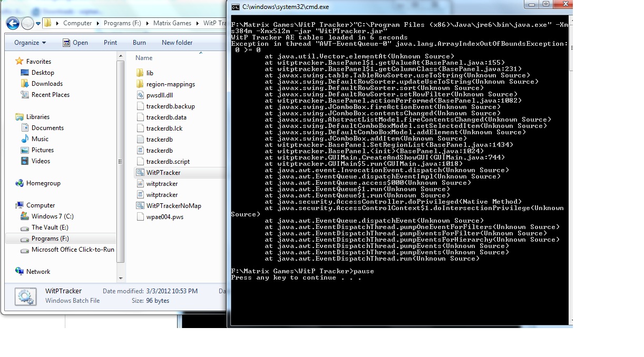Select Homegroup in the navigation pane
This screenshot has height=357, width=644.
click(x=38, y=183)
